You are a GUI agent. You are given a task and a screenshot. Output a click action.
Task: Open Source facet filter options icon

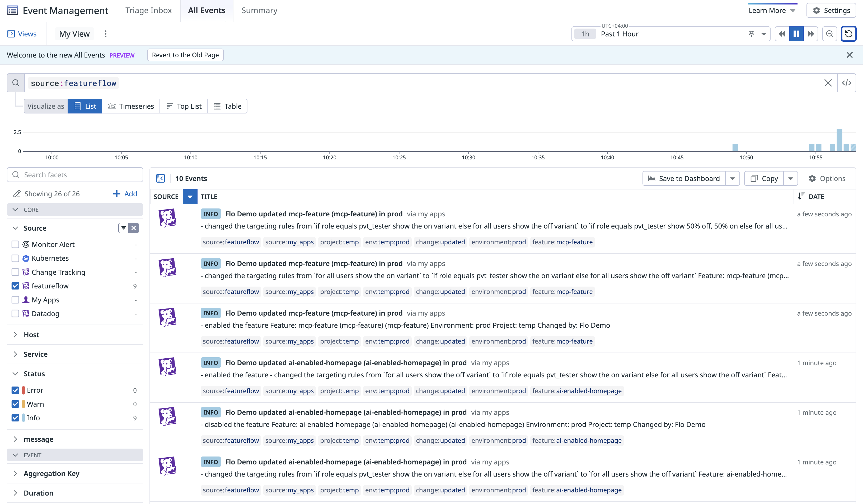[x=124, y=228]
